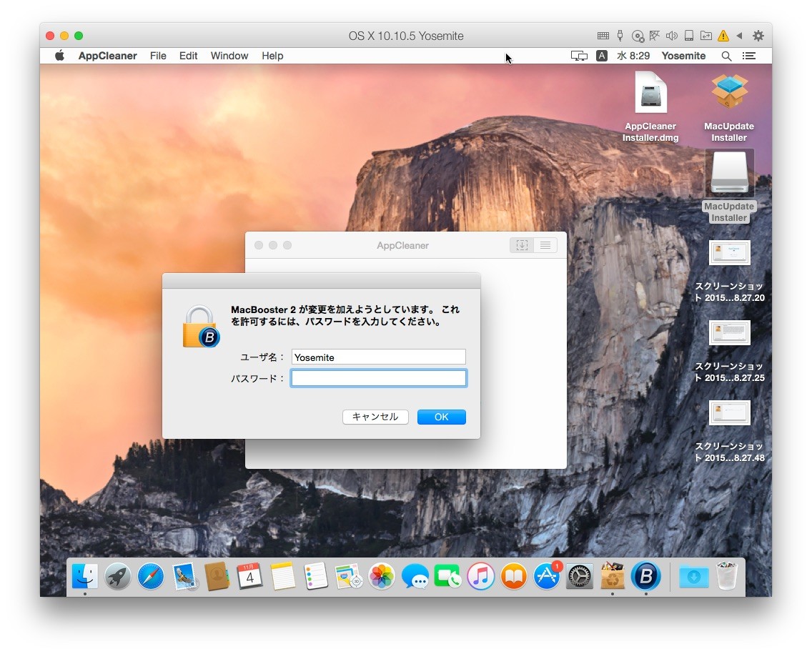Open the Window menu
The image size is (812, 654).
229,56
